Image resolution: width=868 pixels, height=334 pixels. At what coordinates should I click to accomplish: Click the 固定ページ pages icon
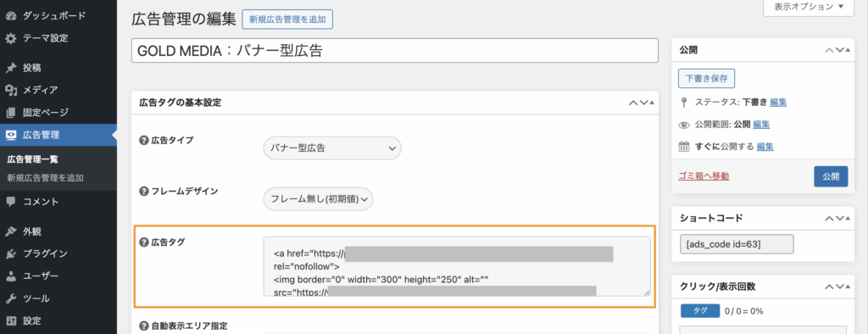pos(10,113)
